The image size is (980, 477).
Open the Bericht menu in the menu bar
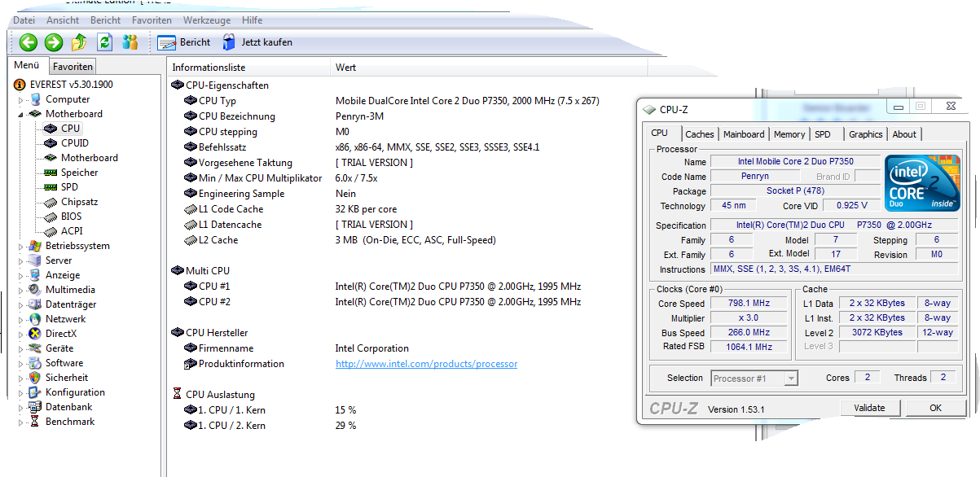point(106,20)
